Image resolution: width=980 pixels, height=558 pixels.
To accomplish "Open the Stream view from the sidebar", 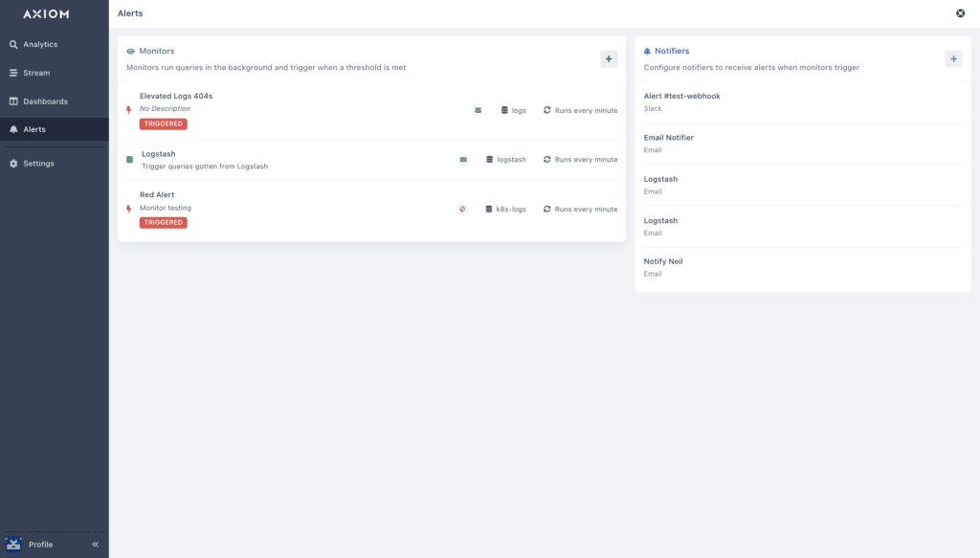I will (13, 73).
